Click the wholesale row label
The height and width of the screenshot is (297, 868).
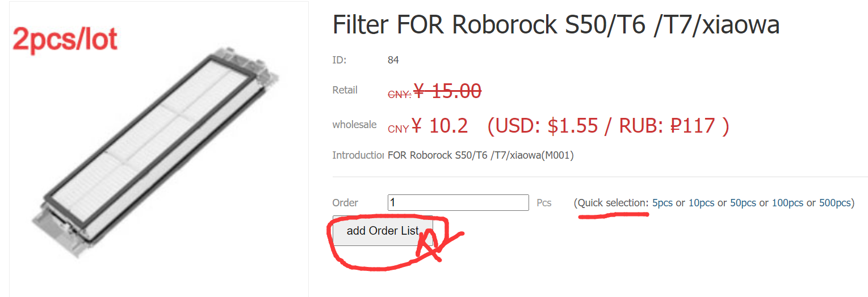click(x=354, y=125)
